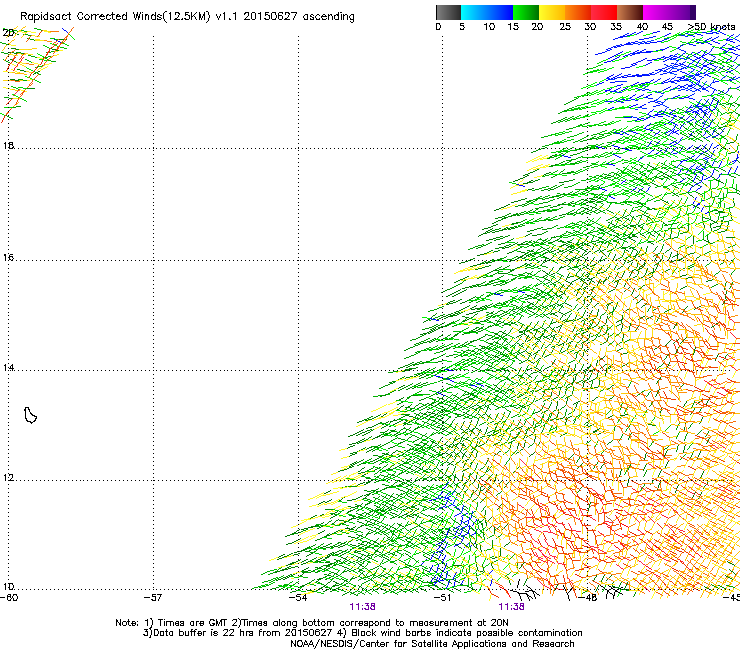The width and height of the screenshot is (740, 650).
Task: Click the longitude label -48
Action: tap(588, 597)
